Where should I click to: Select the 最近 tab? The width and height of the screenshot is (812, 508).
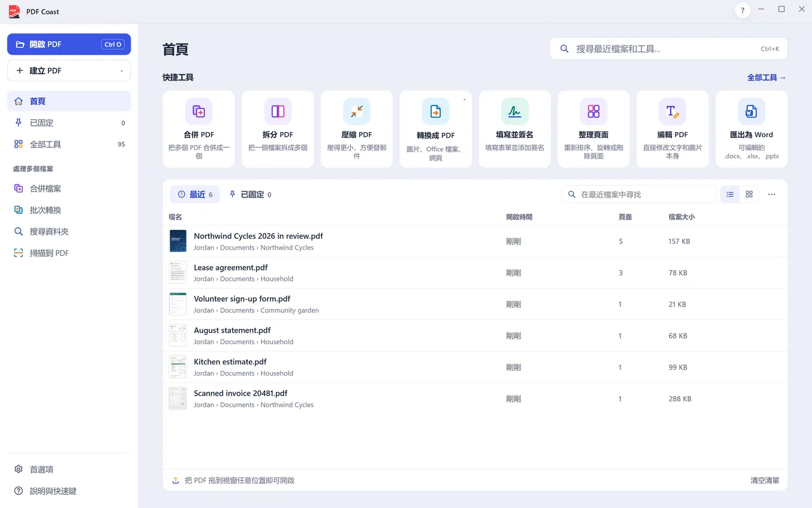tap(195, 194)
